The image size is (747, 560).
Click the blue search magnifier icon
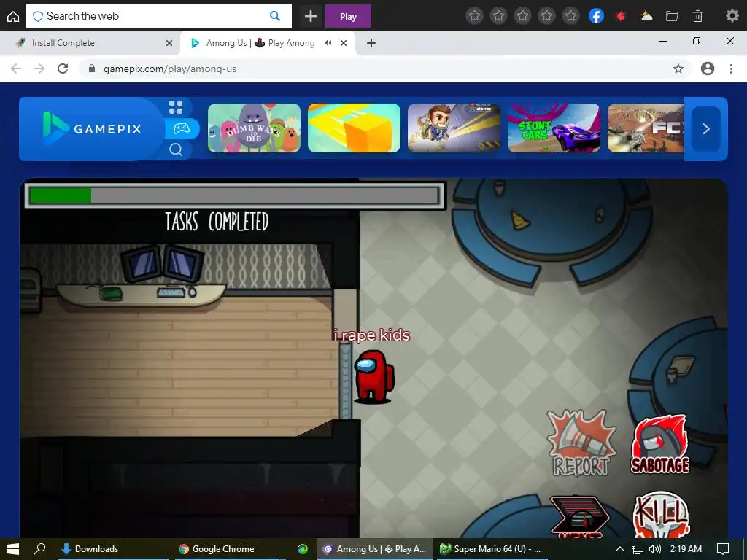(x=275, y=16)
